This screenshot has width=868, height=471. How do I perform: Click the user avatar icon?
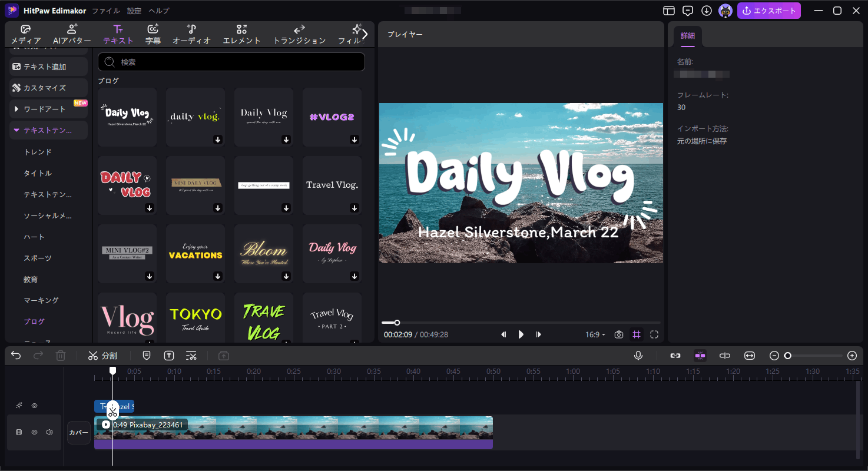pyautogui.click(x=725, y=11)
